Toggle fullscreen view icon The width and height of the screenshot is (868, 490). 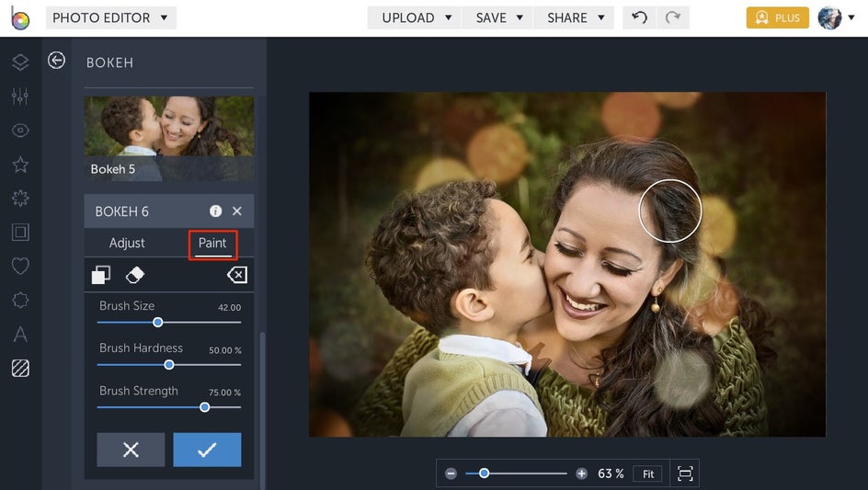point(685,473)
